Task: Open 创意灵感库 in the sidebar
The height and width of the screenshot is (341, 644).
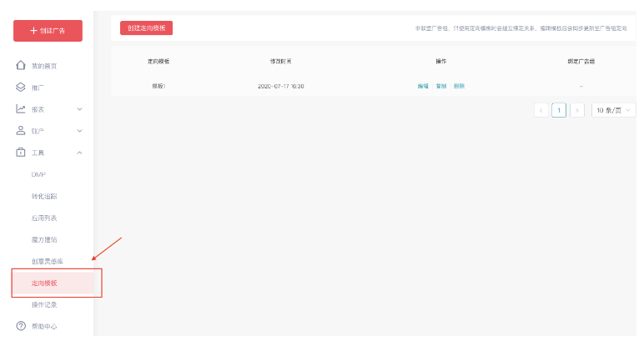Action: [48, 262]
